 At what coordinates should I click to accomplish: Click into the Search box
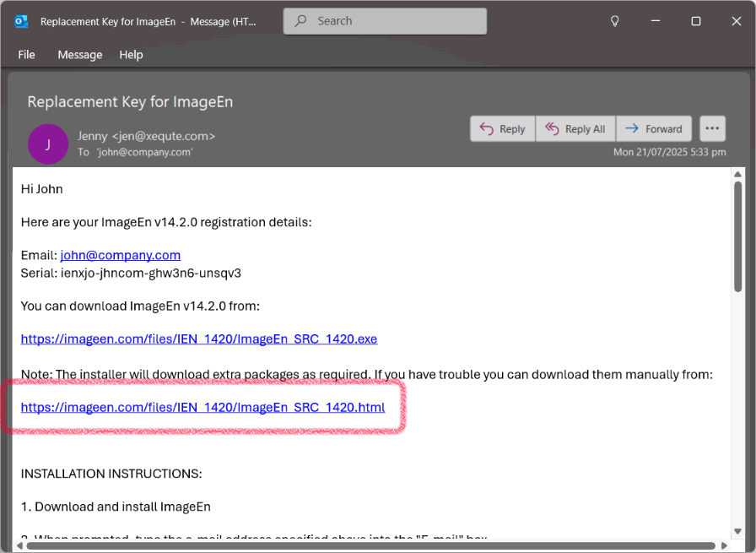click(x=385, y=21)
